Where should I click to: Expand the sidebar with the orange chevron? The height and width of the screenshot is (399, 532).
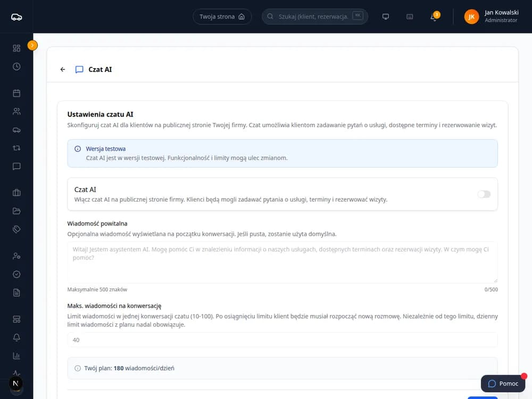coord(32,45)
